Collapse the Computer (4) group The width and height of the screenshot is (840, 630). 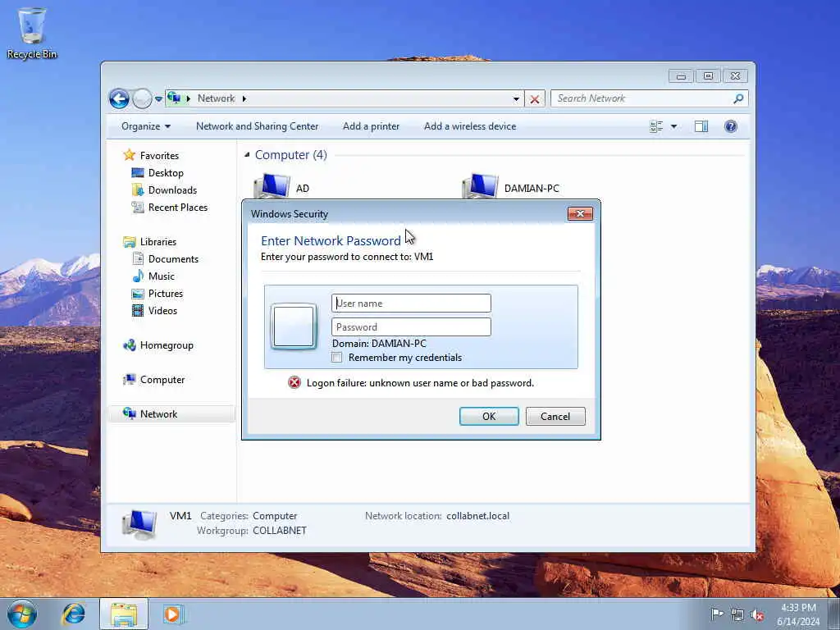point(247,155)
